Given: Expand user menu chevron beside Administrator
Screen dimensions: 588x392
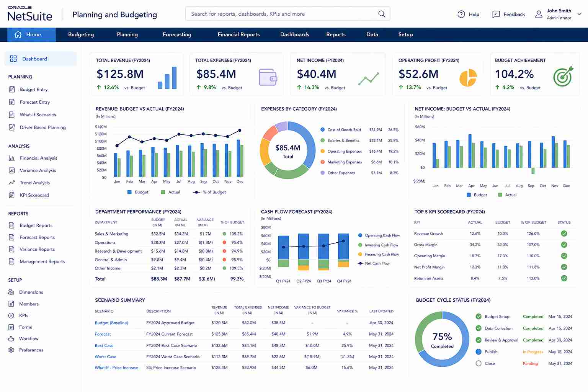Looking at the screenshot, I should (x=580, y=14).
